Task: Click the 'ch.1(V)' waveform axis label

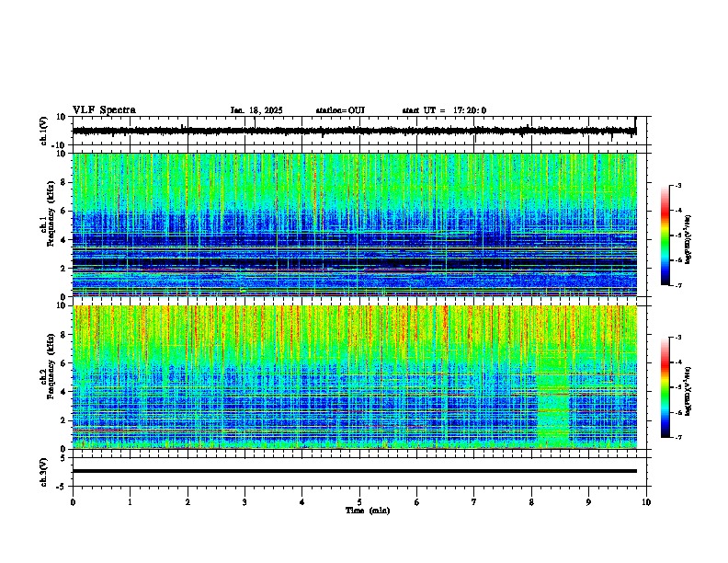Action: pos(44,131)
